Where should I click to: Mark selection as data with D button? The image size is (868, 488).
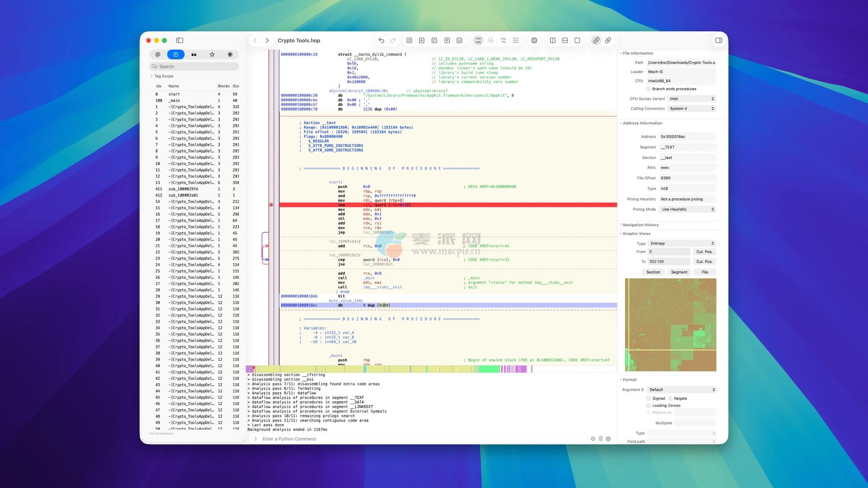point(409,41)
